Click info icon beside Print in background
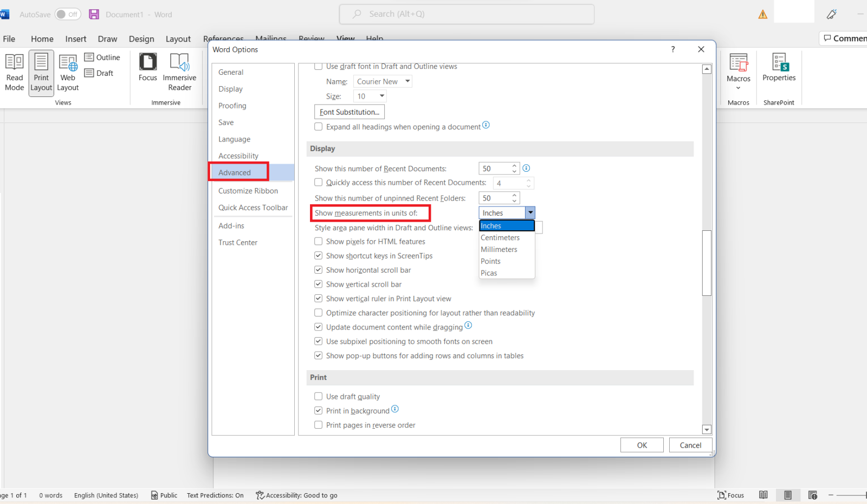The height and width of the screenshot is (504, 867). [x=395, y=409]
